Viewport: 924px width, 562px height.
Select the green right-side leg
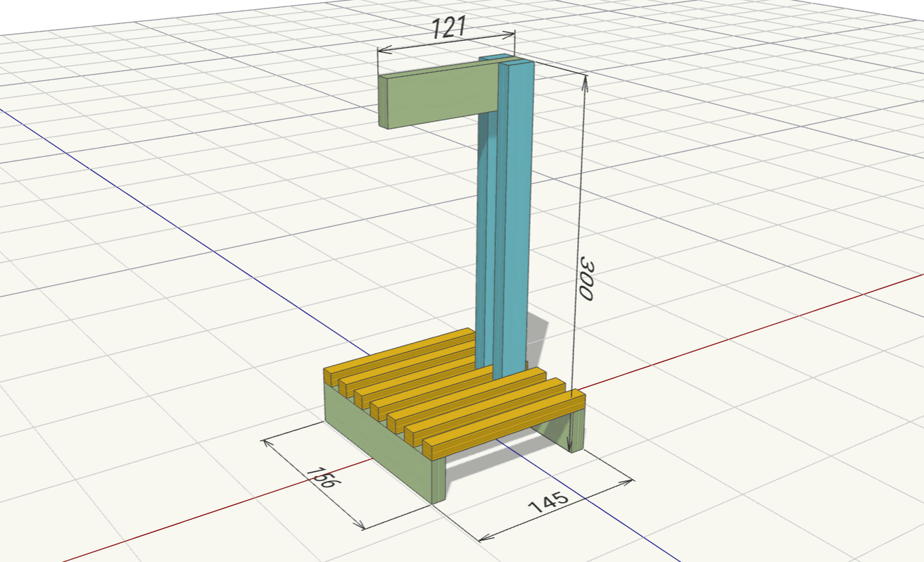pyautogui.click(x=577, y=431)
